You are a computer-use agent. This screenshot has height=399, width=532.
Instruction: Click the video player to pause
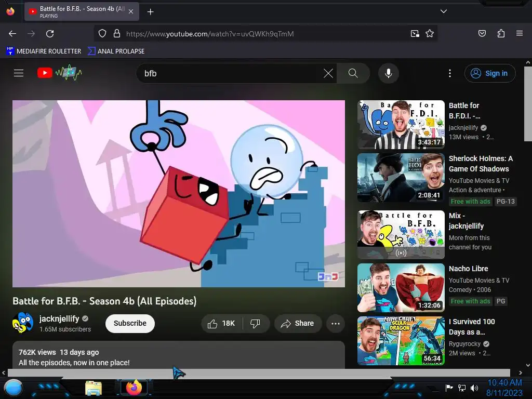179,194
